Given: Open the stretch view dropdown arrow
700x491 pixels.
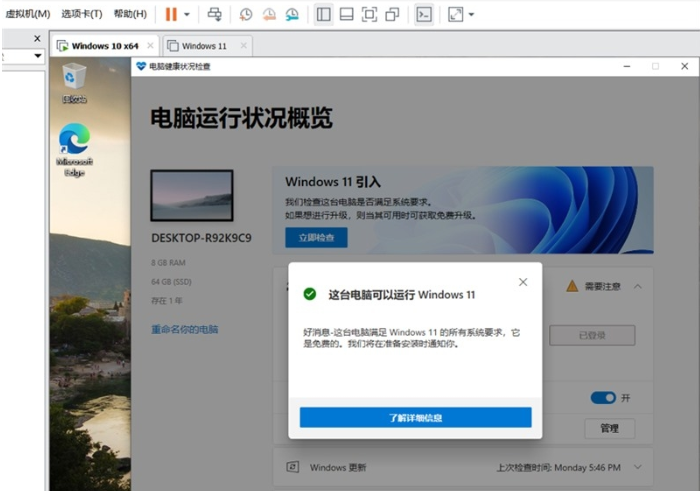Looking at the screenshot, I should pos(472,14).
